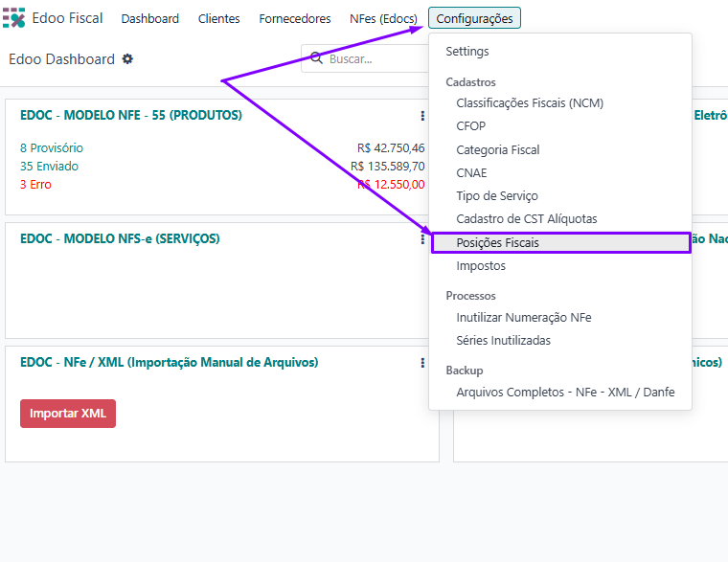Click the EDOC - MODELO NFE - 55 (PRODUTOS) title
This screenshot has height=562, width=728.
131,115
